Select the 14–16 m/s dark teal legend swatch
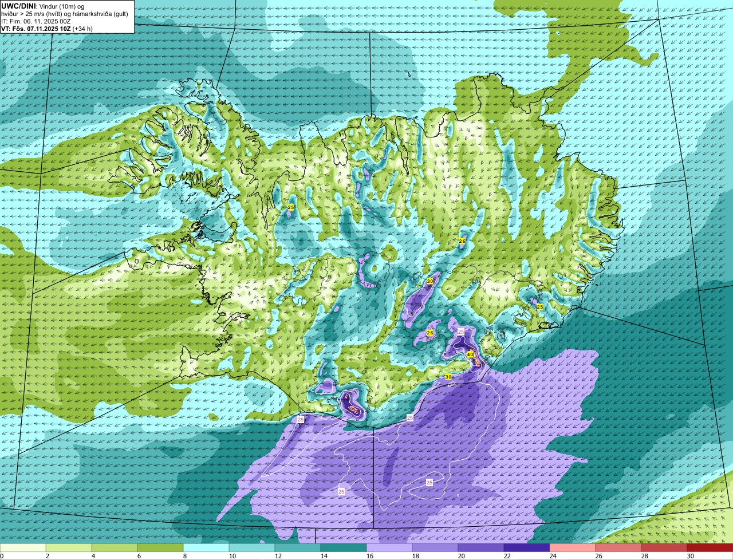 pyautogui.click(x=344, y=547)
